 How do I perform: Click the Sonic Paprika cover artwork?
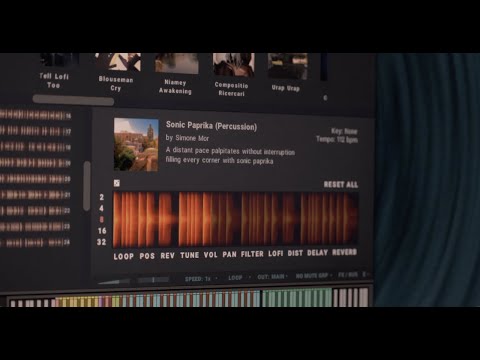coord(136,145)
